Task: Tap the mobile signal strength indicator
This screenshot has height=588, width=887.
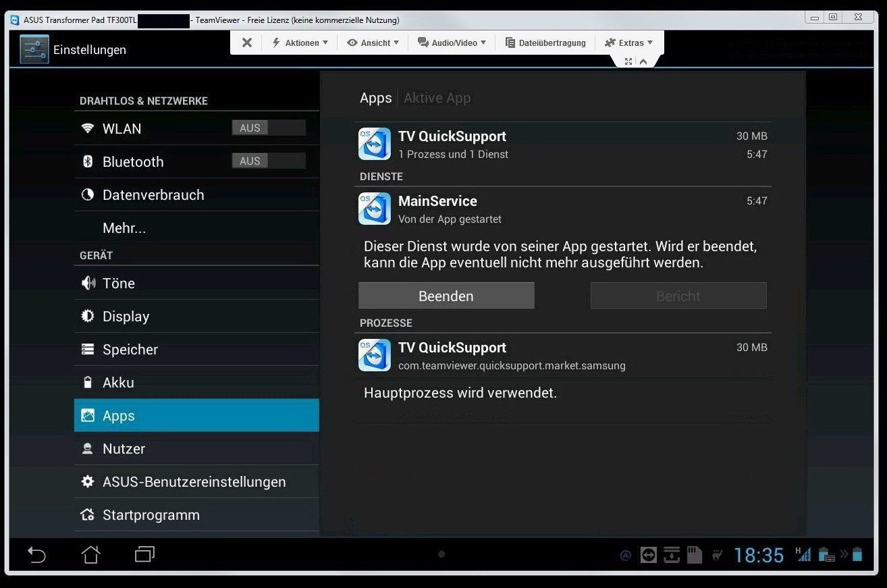Action: pyautogui.click(x=803, y=554)
